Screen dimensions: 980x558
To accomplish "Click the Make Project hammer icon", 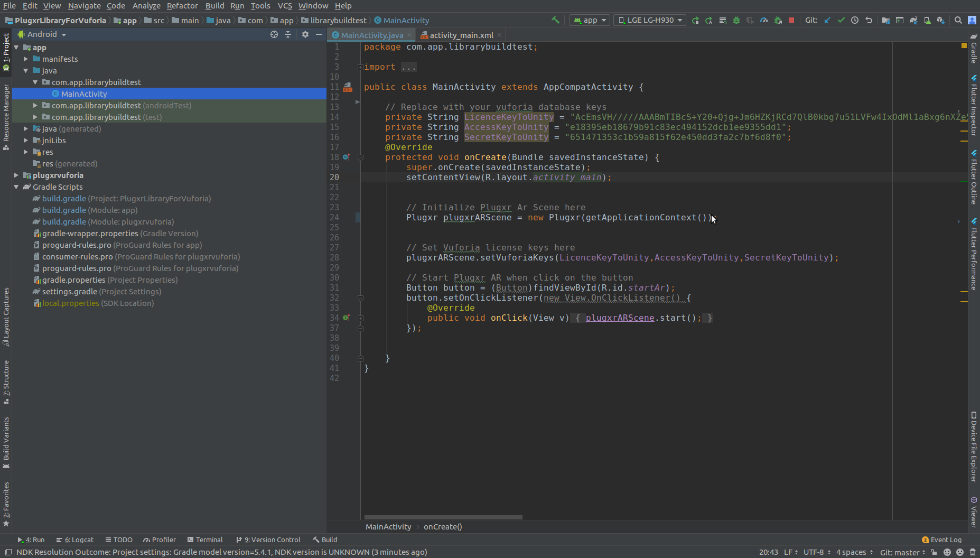I will pos(555,20).
